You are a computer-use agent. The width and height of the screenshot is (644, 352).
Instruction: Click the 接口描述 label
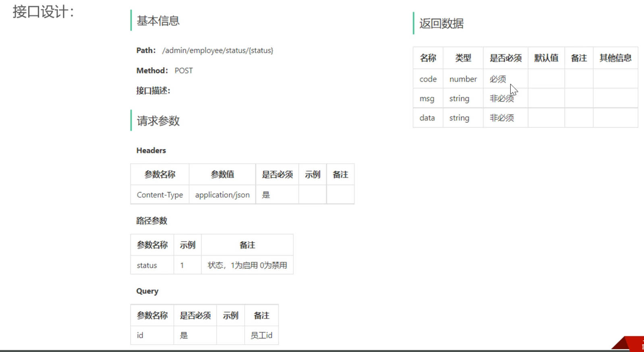[153, 91]
